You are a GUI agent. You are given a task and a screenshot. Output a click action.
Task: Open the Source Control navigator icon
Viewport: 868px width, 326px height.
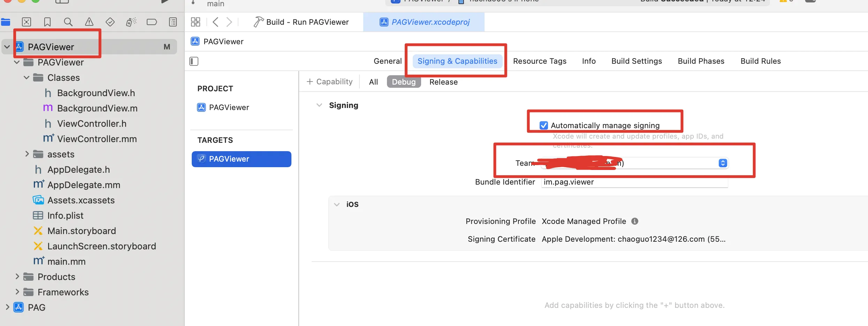[26, 22]
